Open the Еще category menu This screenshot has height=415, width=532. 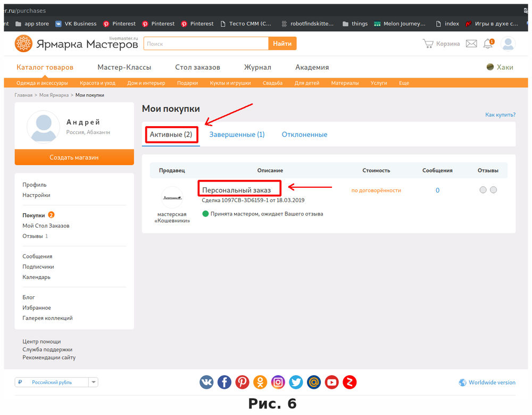coord(404,83)
